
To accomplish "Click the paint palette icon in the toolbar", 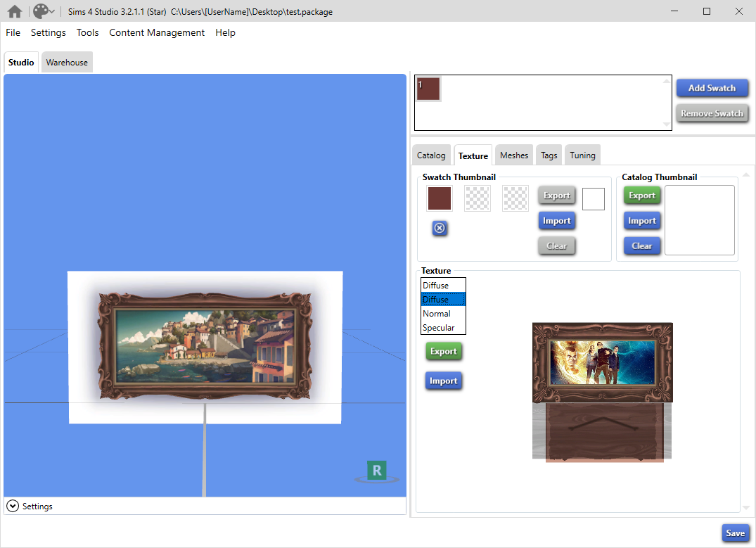I will tap(39, 11).
